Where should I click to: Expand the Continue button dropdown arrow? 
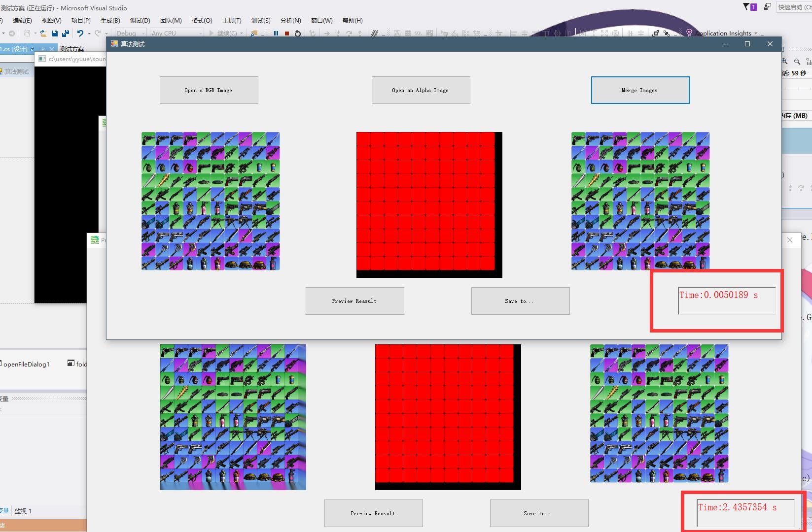click(x=242, y=33)
